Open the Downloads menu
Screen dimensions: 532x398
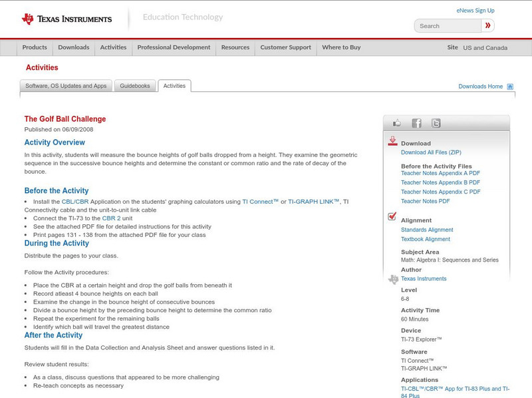(74, 47)
